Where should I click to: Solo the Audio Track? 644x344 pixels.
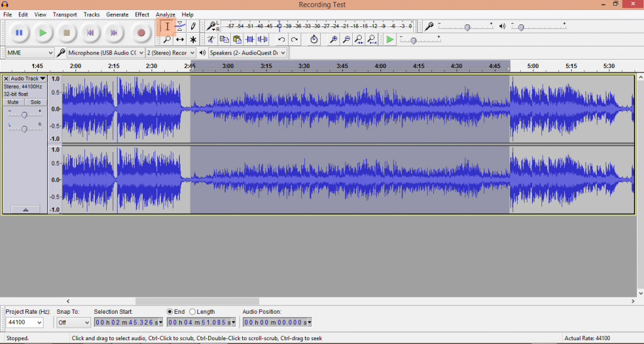tap(36, 103)
